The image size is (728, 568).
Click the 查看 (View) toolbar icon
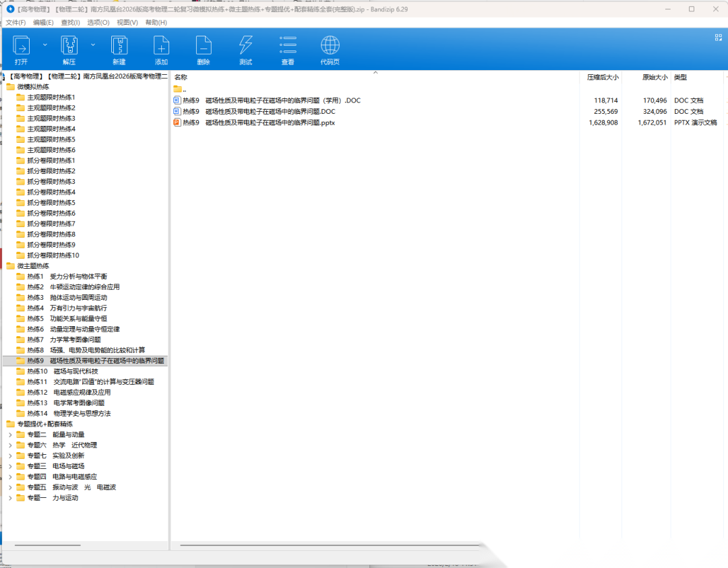[288, 46]
